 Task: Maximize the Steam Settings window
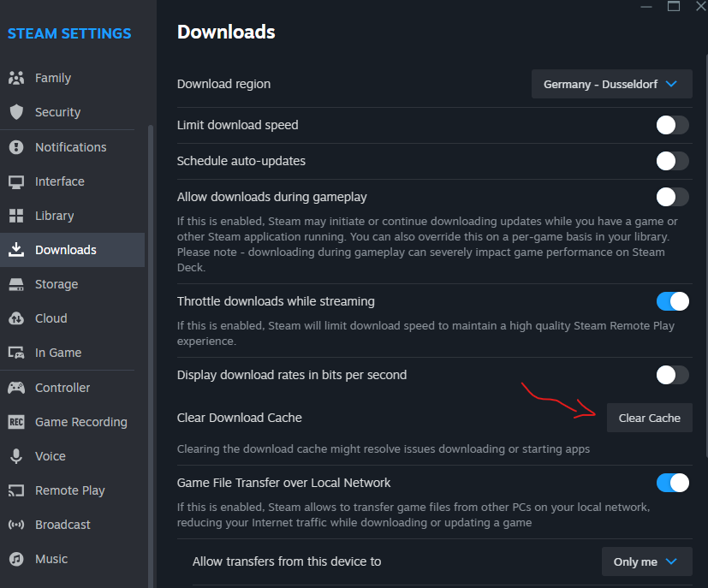tap(674, 6)
